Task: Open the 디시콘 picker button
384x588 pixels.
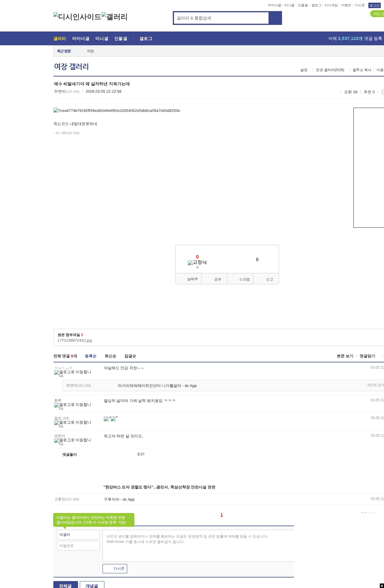Action: click(x=115, y=568)
